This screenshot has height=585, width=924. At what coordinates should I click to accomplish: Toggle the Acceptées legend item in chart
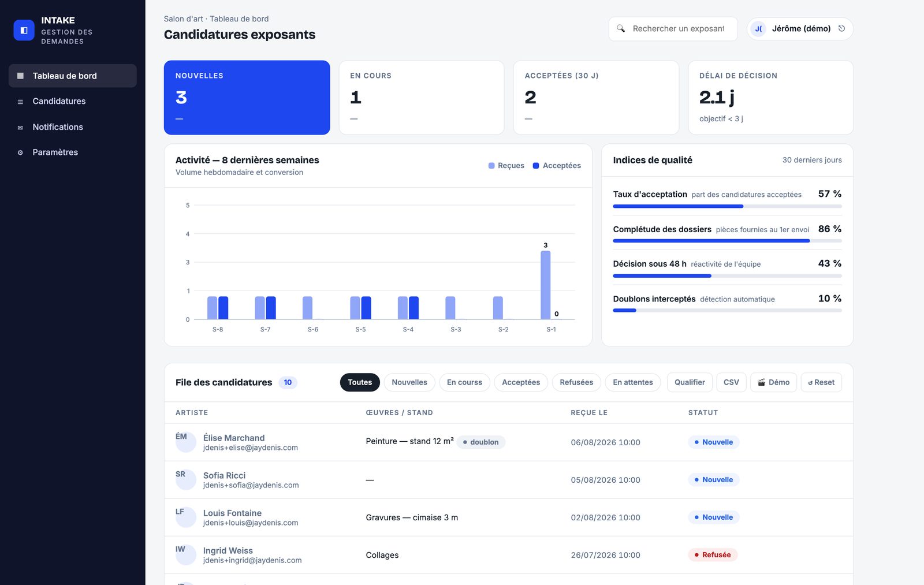[557, 166]
